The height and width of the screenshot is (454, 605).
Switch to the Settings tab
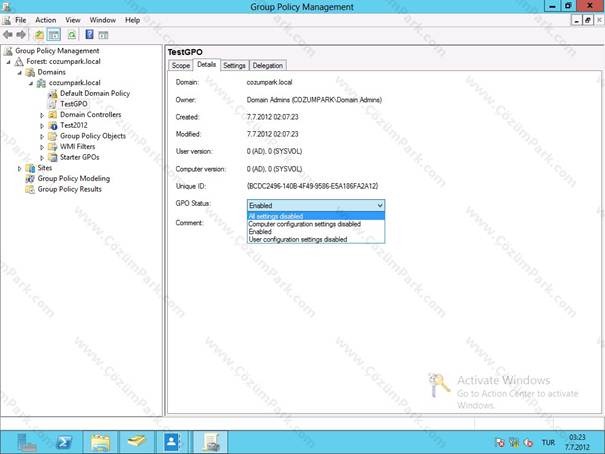coord(234,66)
